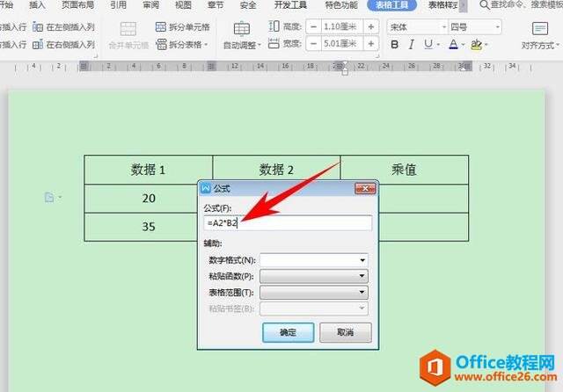Click the column width (宽度) icon
This screenshot has width=563, height=392.
pyautogui.click(x=274, y=44)
